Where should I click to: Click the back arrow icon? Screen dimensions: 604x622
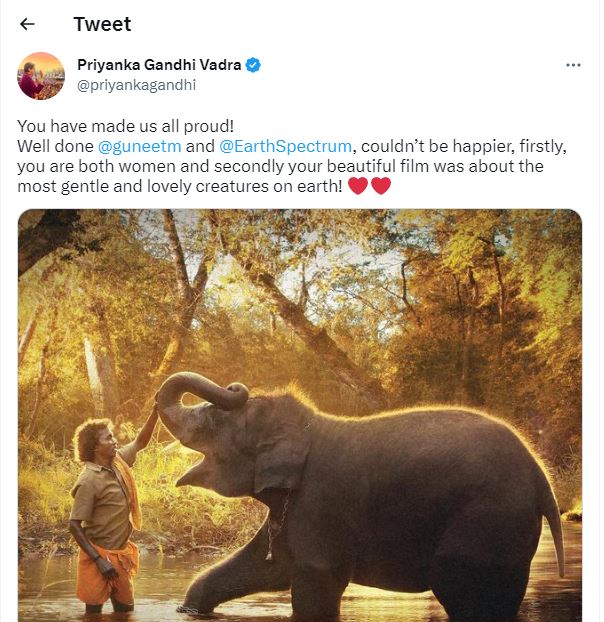[27, 24]
